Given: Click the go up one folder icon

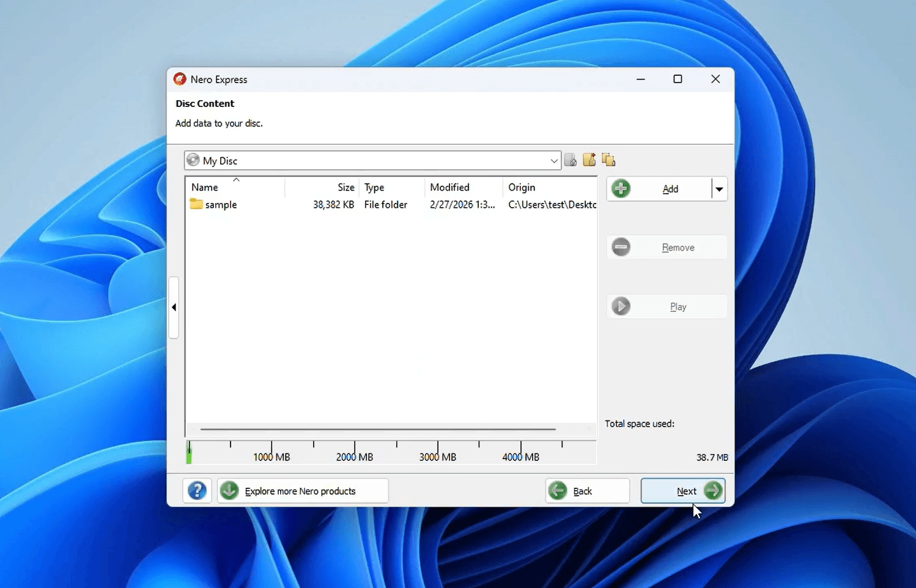Looking at the screenshot, I should (571, 160).
